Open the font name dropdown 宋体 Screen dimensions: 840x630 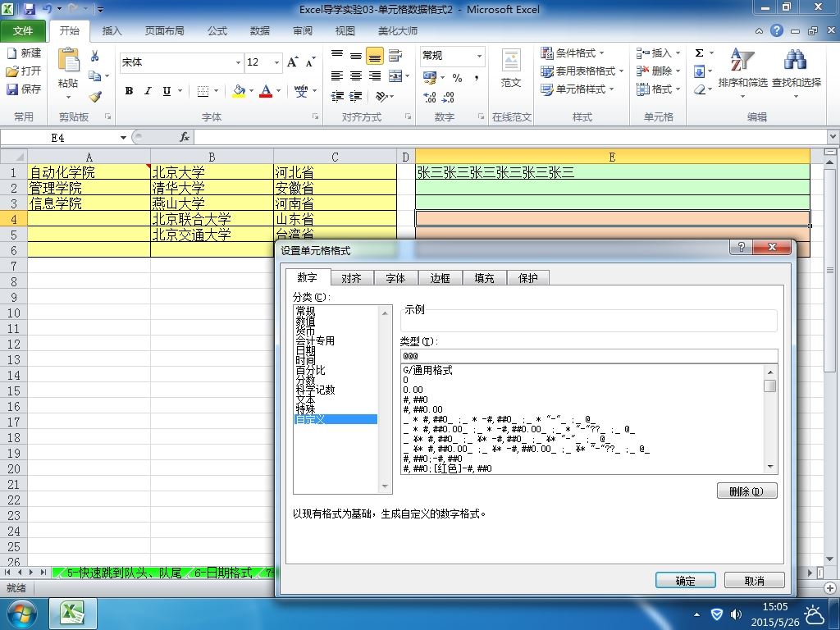[239, 62]
